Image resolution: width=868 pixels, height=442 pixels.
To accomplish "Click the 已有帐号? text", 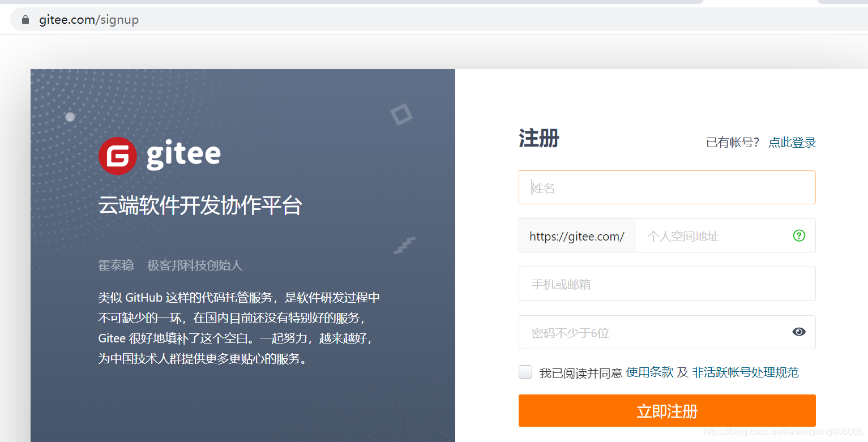I will [733, 143].
